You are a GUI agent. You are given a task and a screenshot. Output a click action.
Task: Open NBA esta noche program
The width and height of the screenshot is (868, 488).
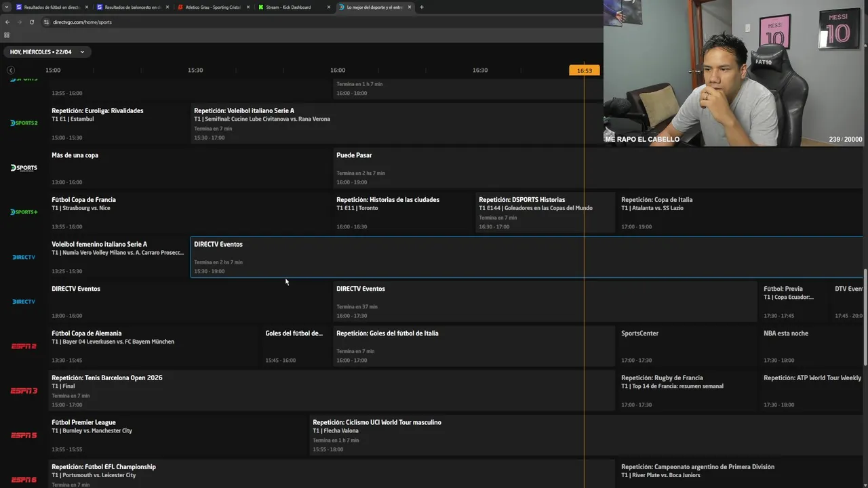click(x=812, y=347)
